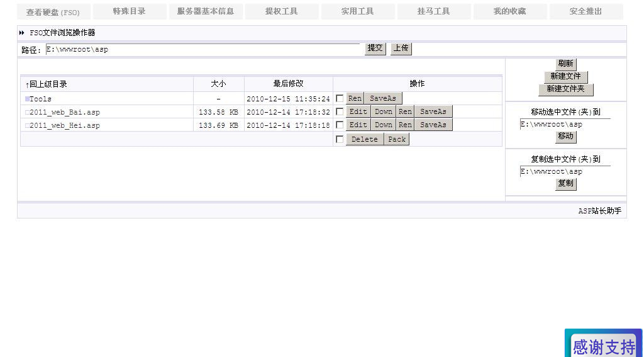Open the 服务器基本信息 tab
The image size is (644, 357).
coord(206,11)
